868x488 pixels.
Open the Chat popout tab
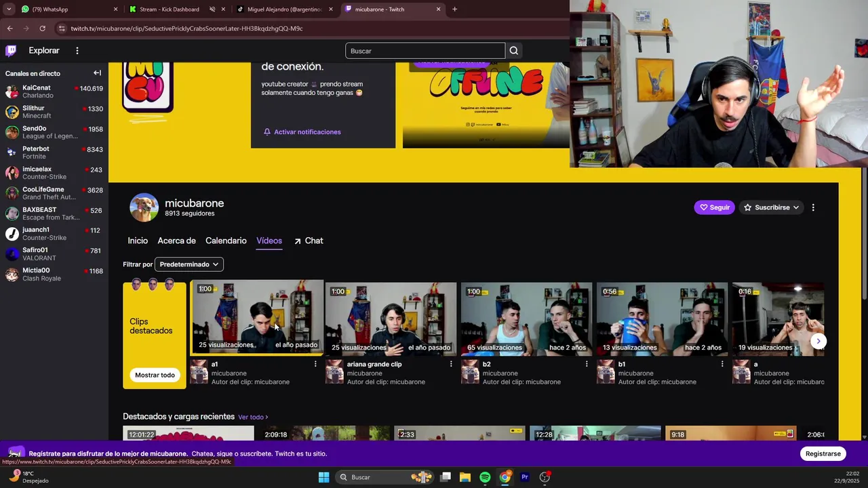point(309,241)
